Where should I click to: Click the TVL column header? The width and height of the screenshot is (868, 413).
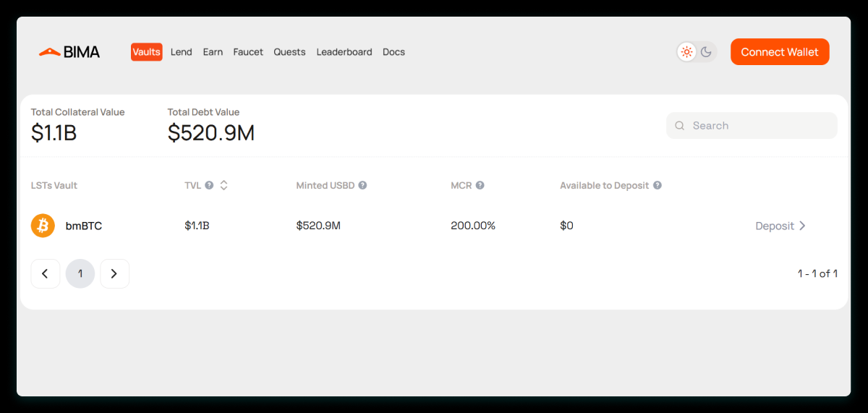[192, 185]
